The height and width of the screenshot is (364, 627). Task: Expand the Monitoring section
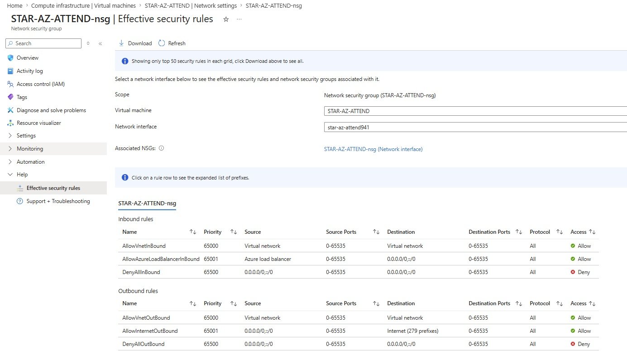tap(30, 149)
